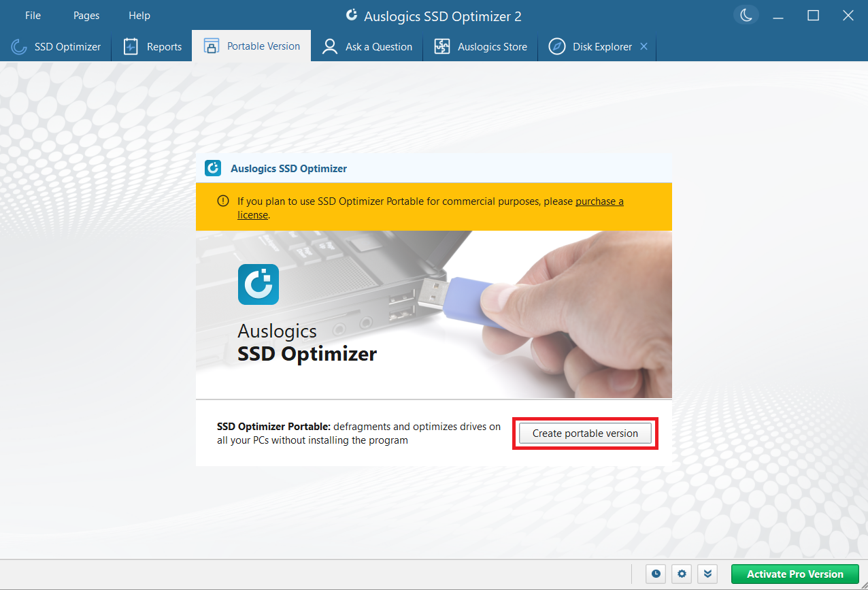Click the Auslogics logo in panel header
This screenshot has height=590, width=868.
[214, 168]
